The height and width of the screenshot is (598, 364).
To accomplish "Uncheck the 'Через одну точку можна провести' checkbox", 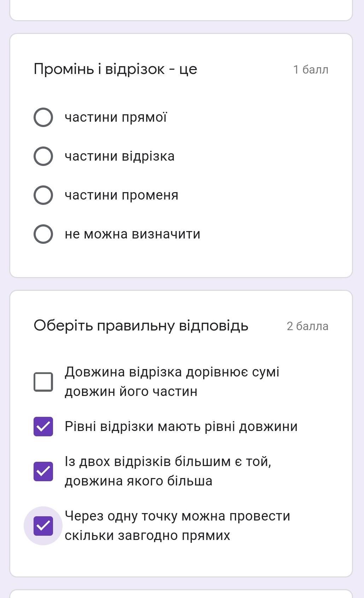I will point(43,526).
